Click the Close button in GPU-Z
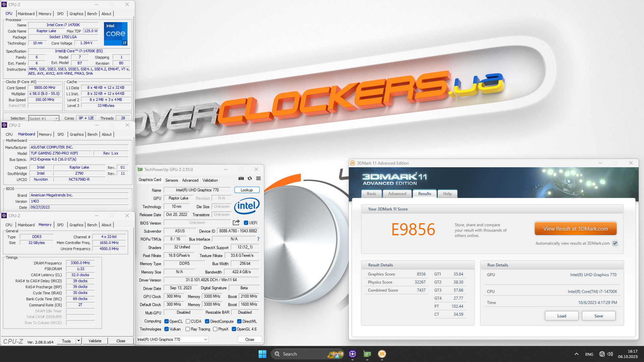The height and width of the screenshot is (362, 644). (250, 340)
